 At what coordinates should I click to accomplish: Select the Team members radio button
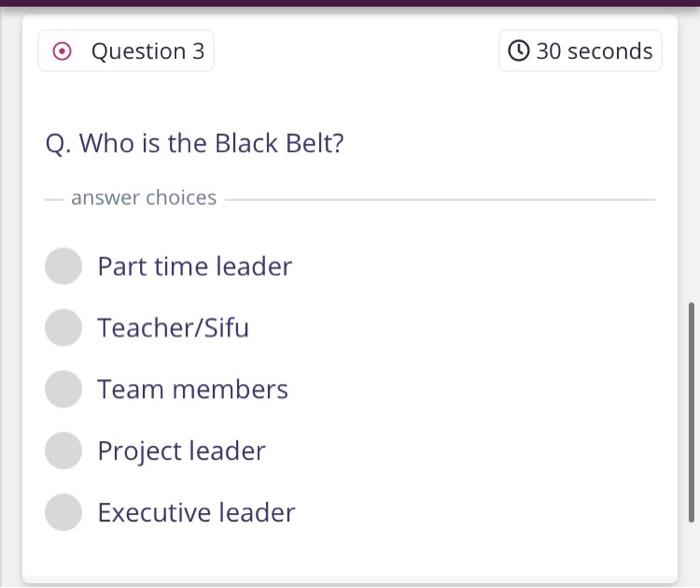pyautogui.click(x=63, y=389)
